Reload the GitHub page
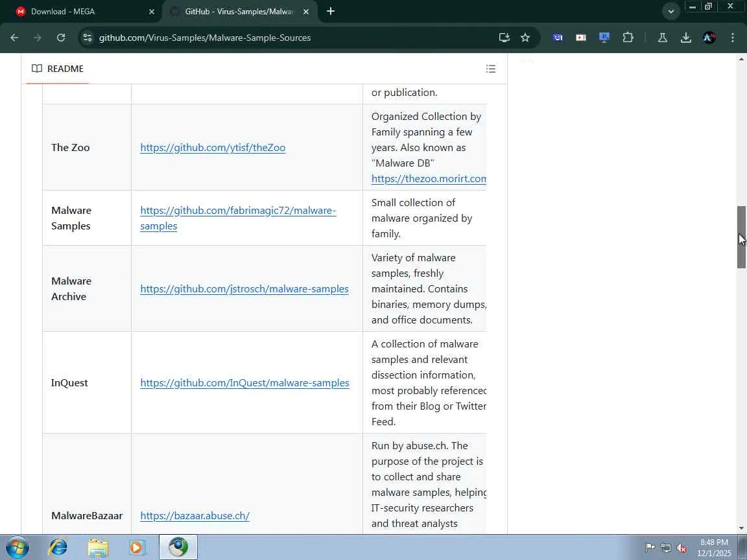This screenshot has width=747, height=560. pyautogui.click(x=60, y=38)
